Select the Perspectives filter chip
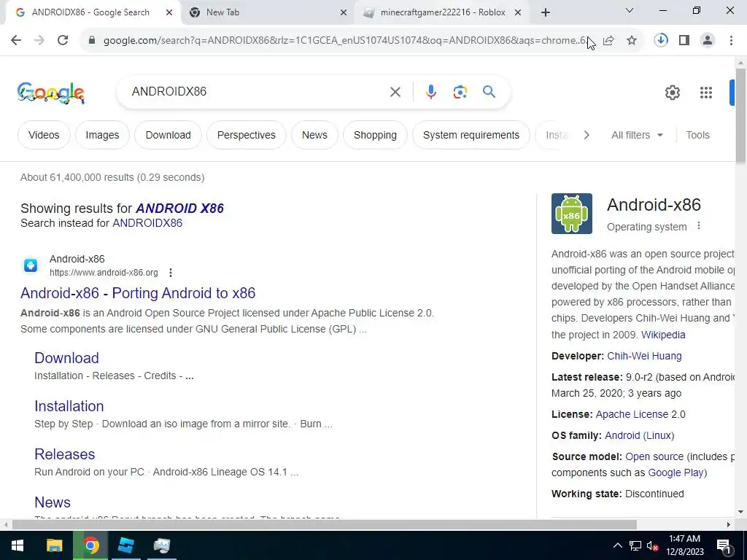This screenshot has height=560, width=747. point(247,135)
